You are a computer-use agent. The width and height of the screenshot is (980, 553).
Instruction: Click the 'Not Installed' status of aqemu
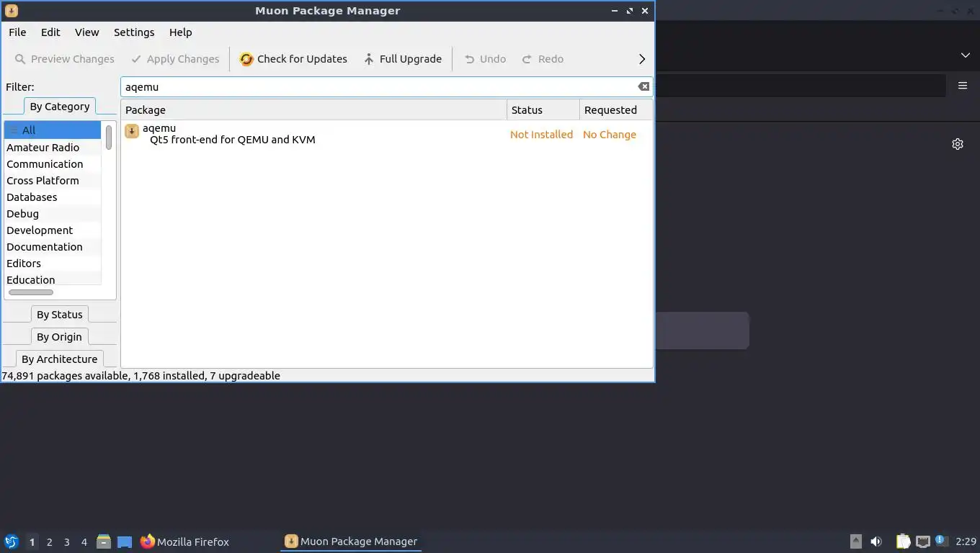point(541,135)
